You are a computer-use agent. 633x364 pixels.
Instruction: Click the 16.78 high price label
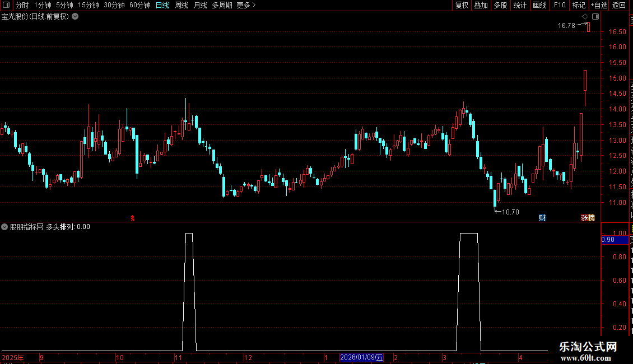click(566, 25)
